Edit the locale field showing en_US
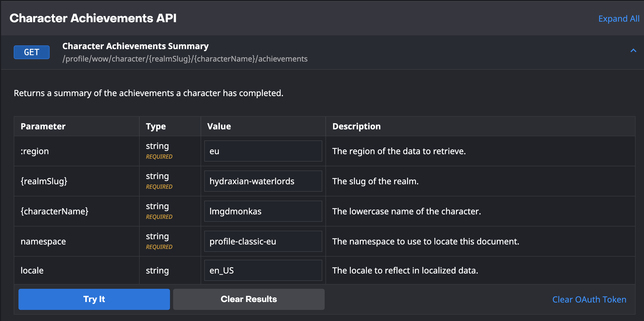 [x=263, y=270]
